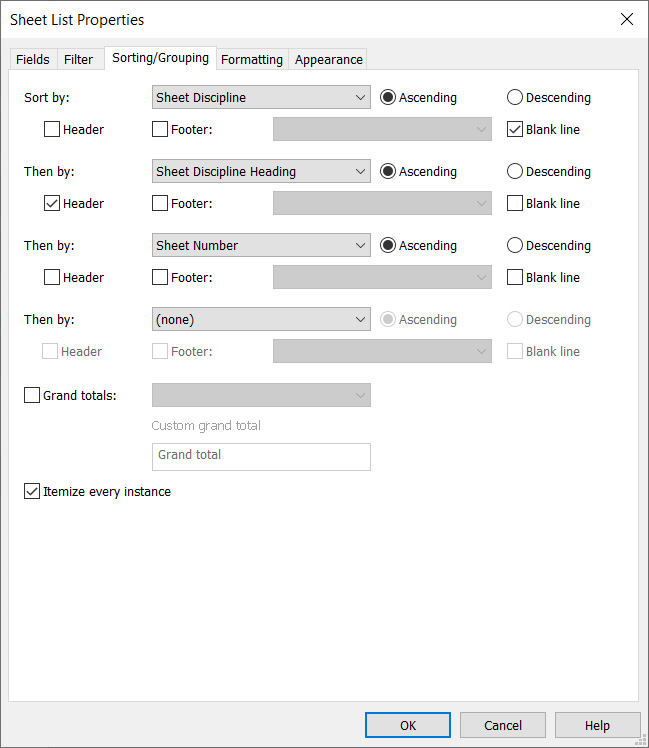Open the Filter tab
The width and height of the screenshot is (649, 748).
coord(78,59)
